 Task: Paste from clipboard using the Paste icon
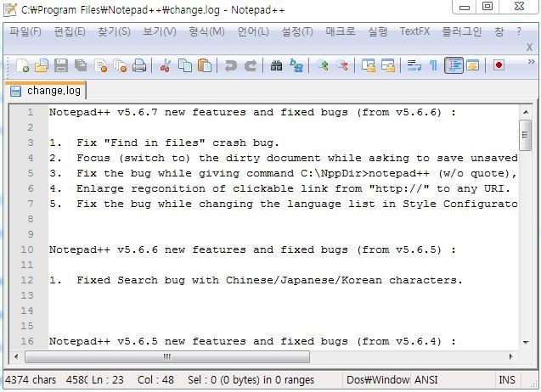tap(205, 65)
